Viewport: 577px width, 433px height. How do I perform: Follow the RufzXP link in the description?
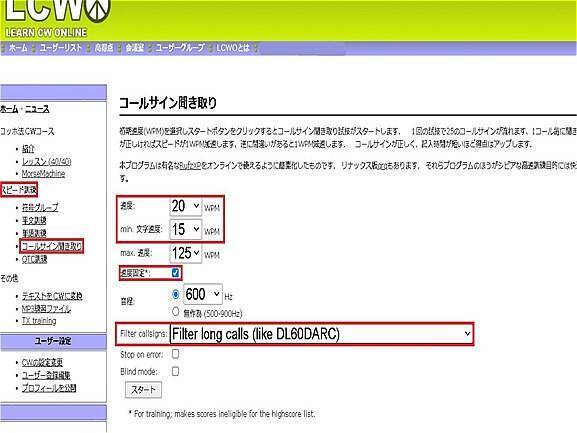[190, 166]
